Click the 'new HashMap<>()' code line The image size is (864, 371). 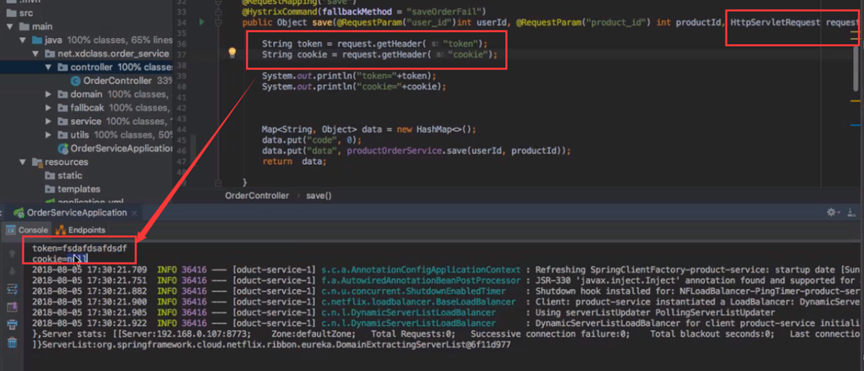pyautogui.click(x=369, y=130)
